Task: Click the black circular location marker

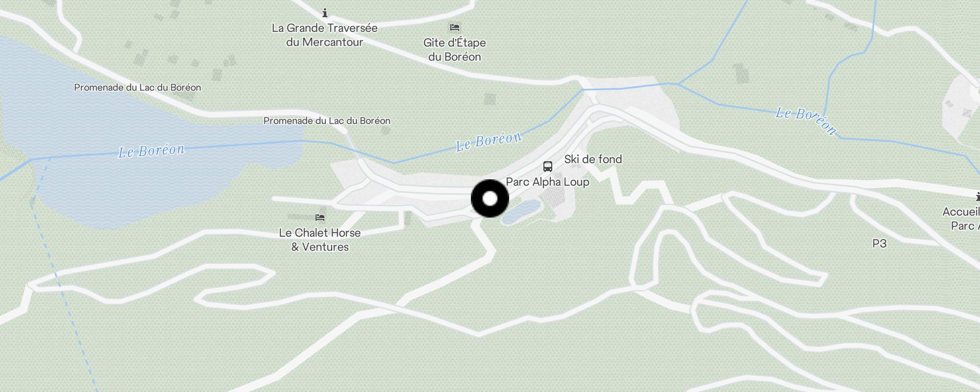Action: click(x=490, y=198)
